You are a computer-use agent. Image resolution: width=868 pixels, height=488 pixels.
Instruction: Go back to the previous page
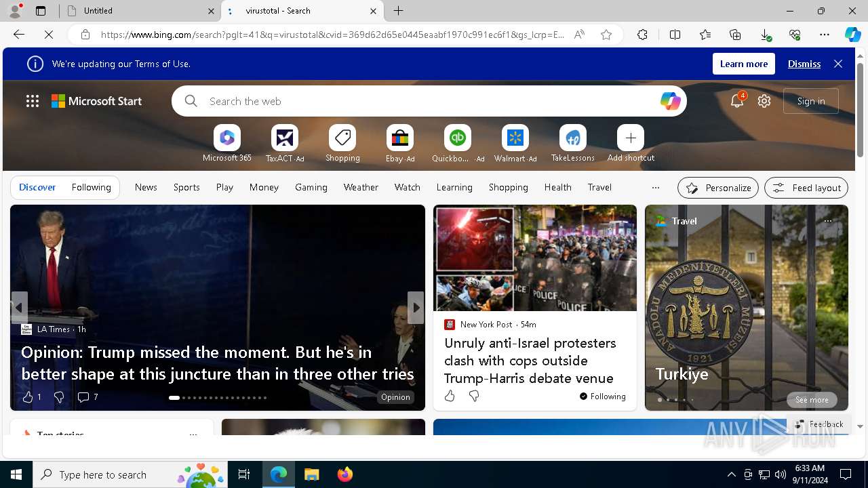(x=19, y=35)
